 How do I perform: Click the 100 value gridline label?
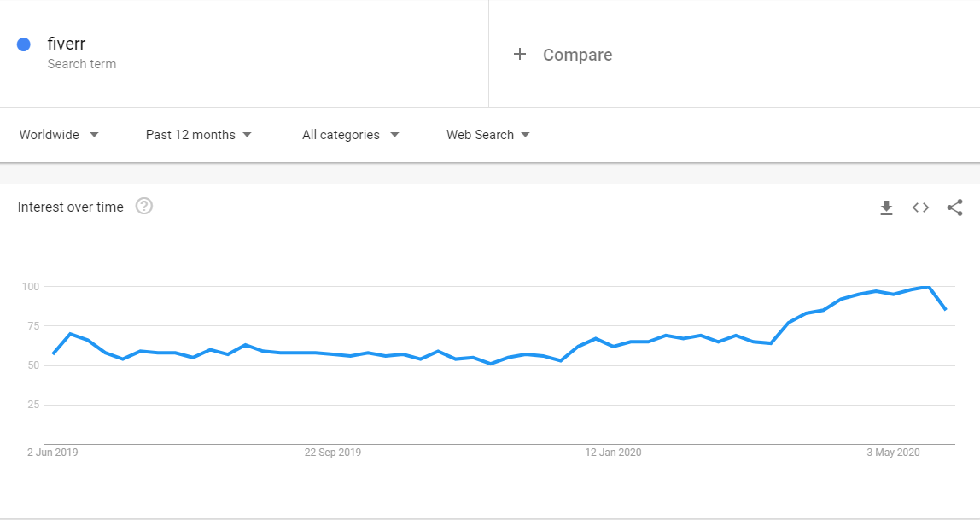coord(31,287)
